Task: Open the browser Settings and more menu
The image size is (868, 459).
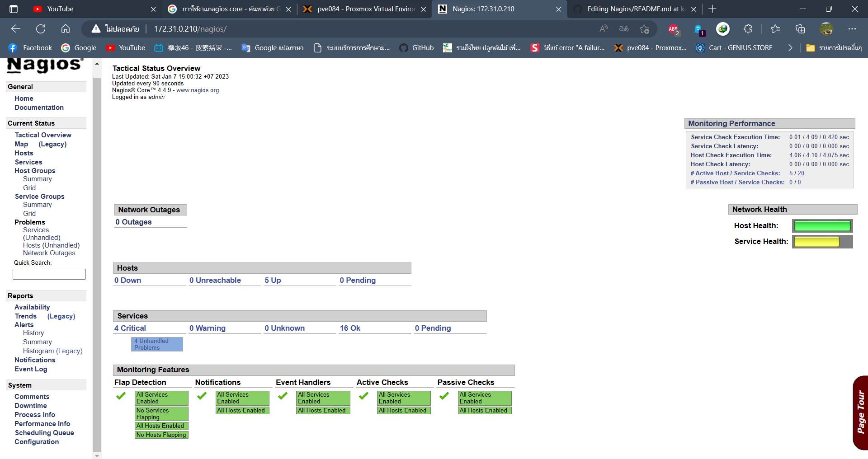Action: [853, 28]
